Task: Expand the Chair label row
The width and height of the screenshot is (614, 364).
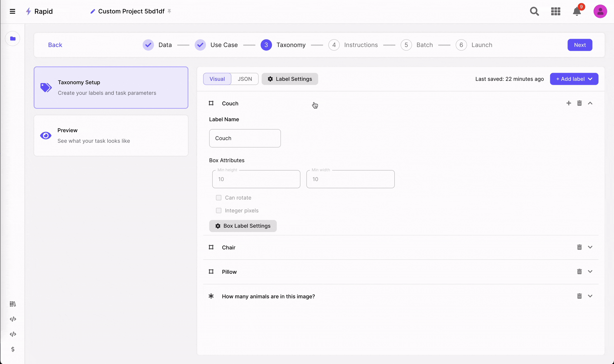Action: (x=590, y=247)
